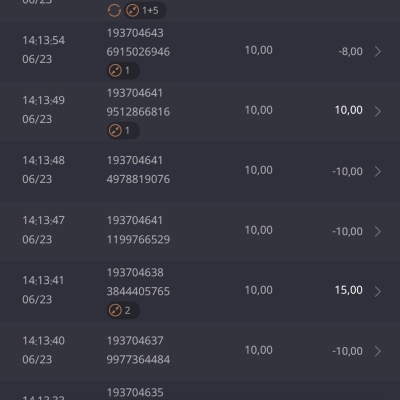Open partially visible round 193704635 row
400x400 pixels.
(200, 391)
